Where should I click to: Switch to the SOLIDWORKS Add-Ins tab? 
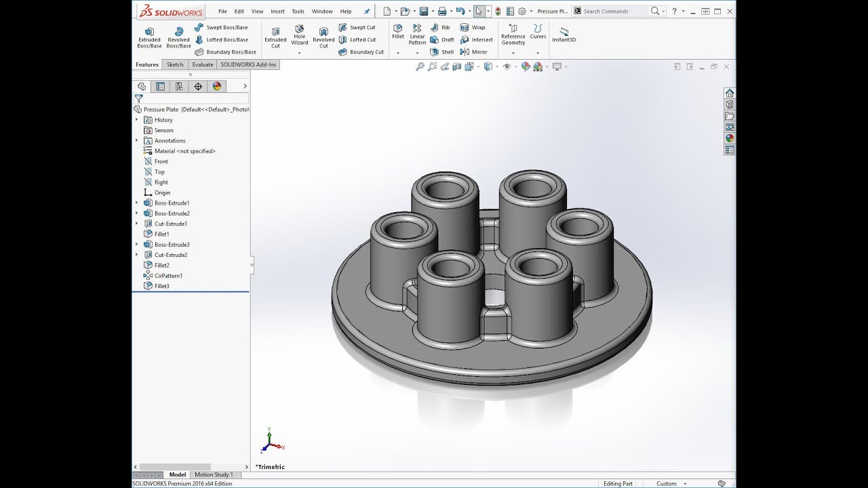248,64
